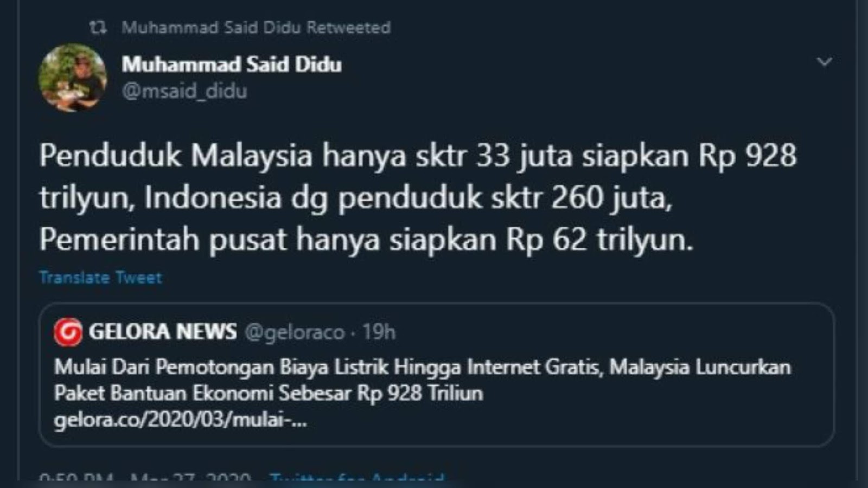Viewport: 868px width, 488px height.
Task: Open Muhammad Said Didu's profile photo
Action: click(73, 78)
